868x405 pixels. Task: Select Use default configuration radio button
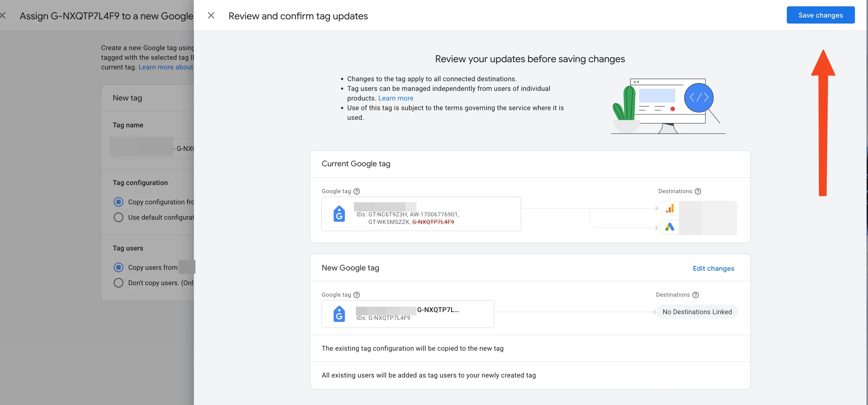pos(118,217)
